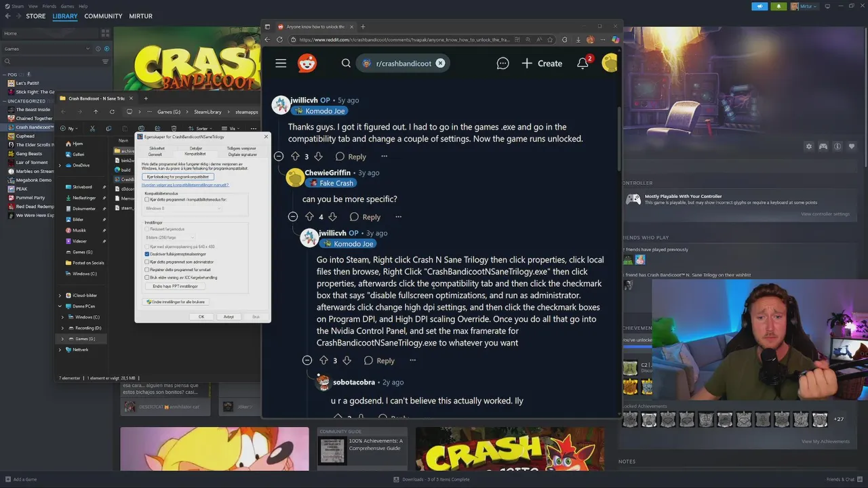Downvote ChewieGriffin's comment
The image size is (868, 488).
point(332,217)
